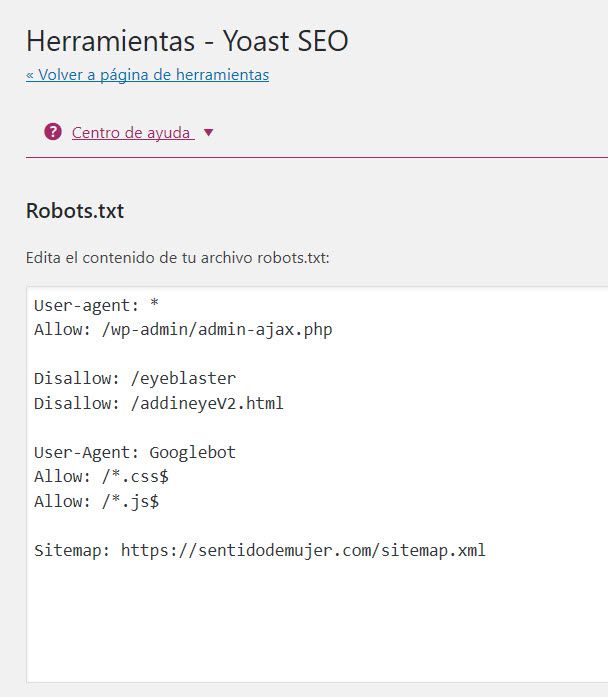
Task: Click the 'Herramientas - Yoast SEO' page title
Action: (187, 41)
